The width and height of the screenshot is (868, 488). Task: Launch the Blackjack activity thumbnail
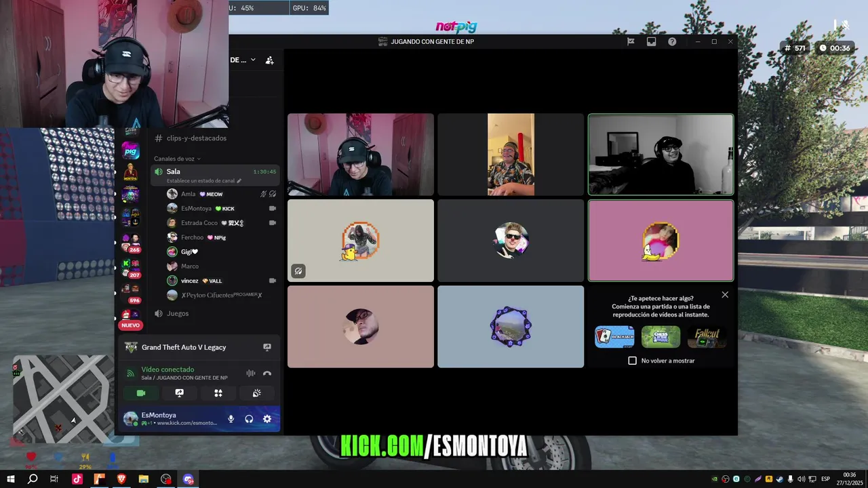coord(614,337)
